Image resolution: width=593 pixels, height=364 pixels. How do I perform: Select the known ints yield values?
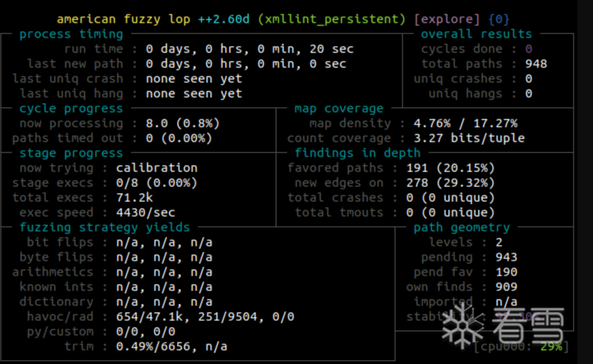tap(164, 287)
